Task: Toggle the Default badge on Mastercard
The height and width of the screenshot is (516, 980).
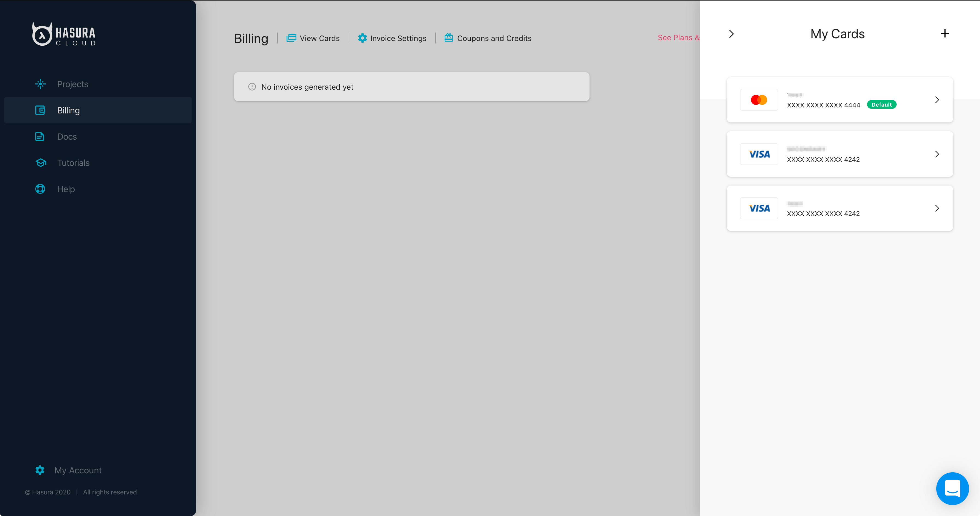Action: tap(881, 104)
